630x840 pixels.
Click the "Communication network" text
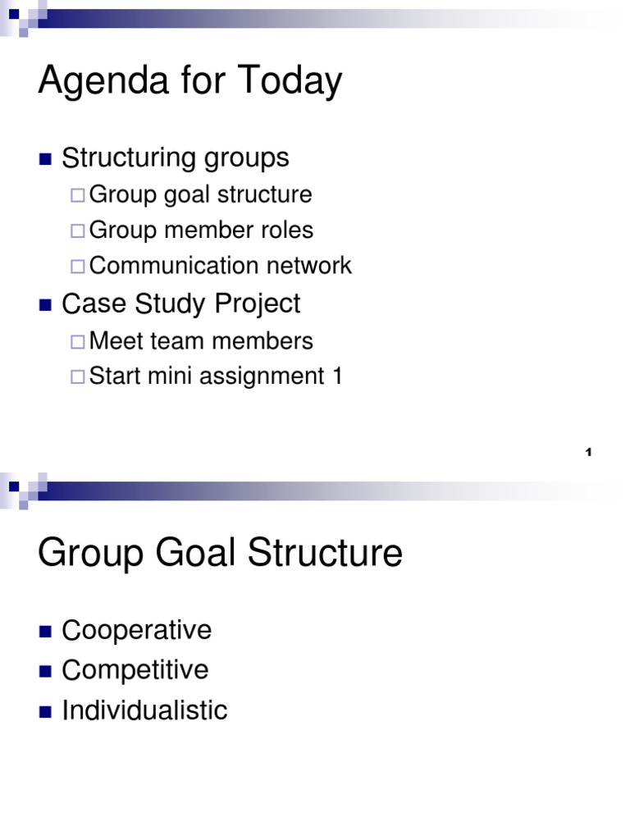pyautogui.click(x=220, y=266)
